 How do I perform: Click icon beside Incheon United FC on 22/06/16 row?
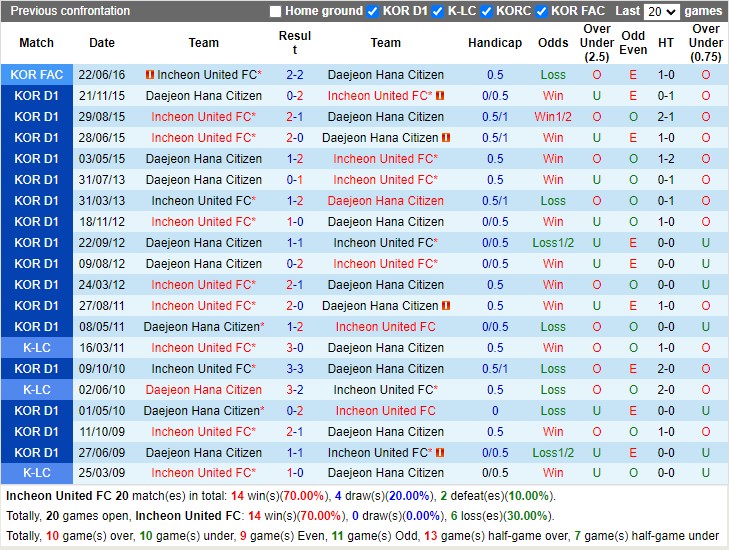[150, 75]
